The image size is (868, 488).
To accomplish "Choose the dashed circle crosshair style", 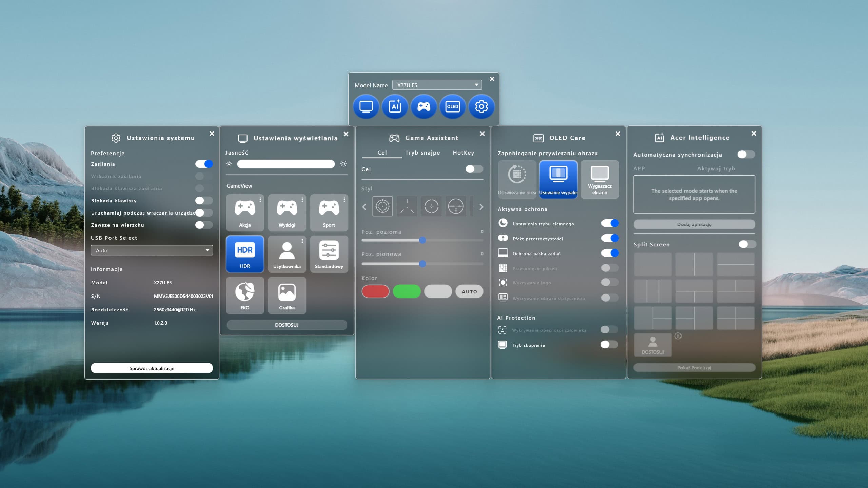I will click(431, 206).
